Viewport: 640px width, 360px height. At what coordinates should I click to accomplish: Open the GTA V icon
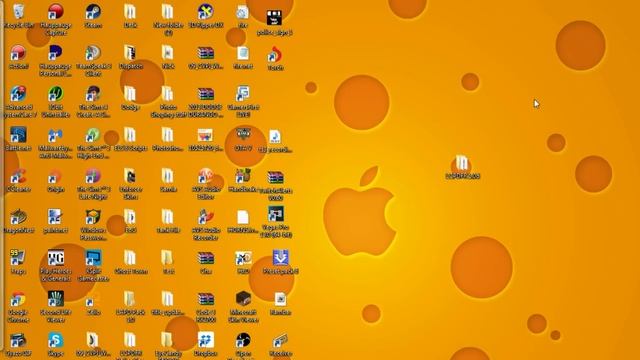(243, 139)
